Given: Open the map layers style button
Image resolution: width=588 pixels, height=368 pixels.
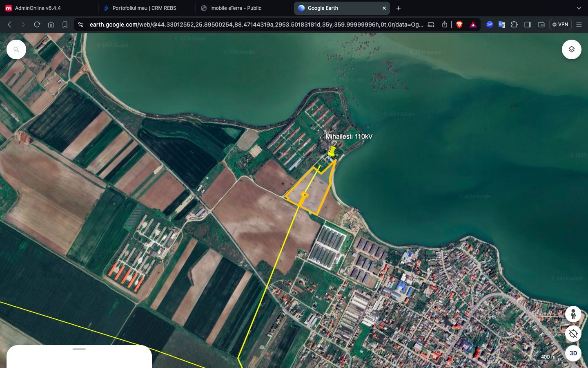Looking at the screenshot, I should [571, 49].
